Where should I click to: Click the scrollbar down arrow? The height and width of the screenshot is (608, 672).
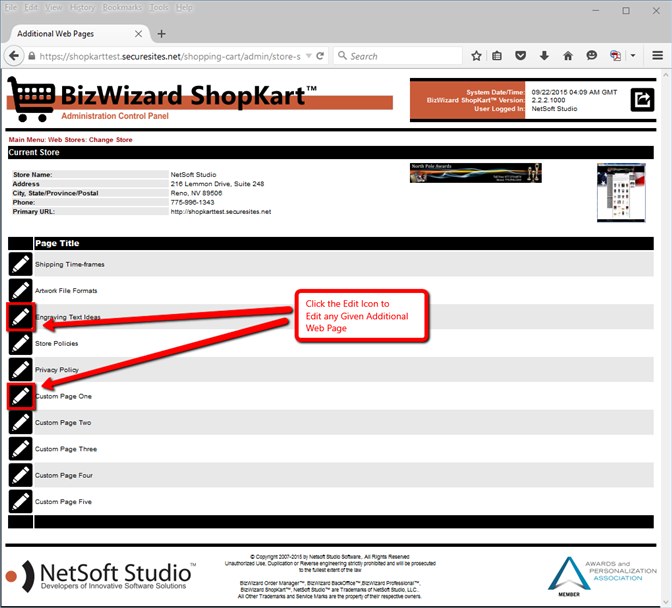(666, 602)
